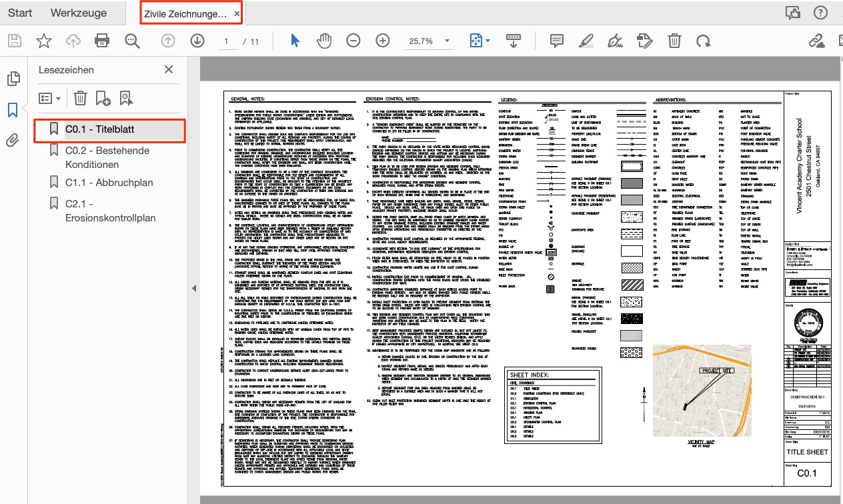Close the Zivile Zeichnunge… tab
Image resolution: width=843 pixels, height=504 pixels.
237,13
